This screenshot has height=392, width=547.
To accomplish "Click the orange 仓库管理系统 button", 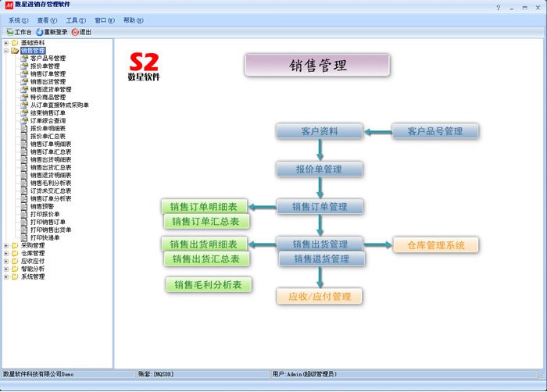I will click(x=436, y=245).
